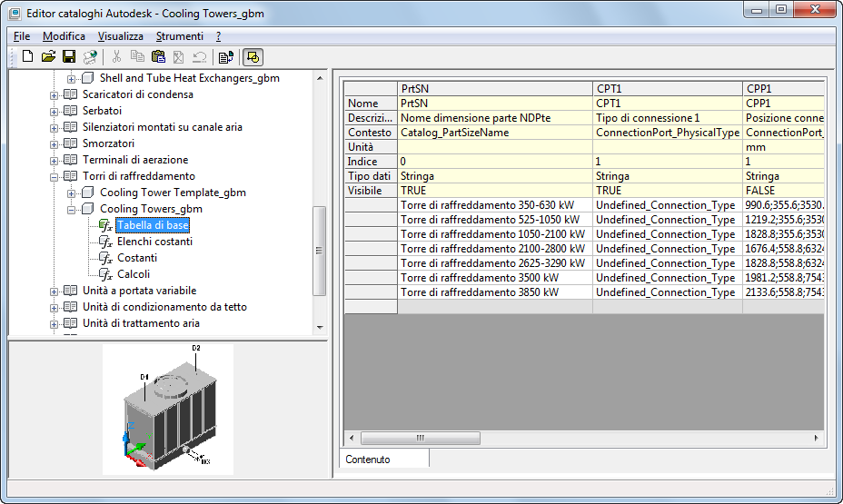The width and height of the screenshot is (843, 504).
Task: Click the application icon in title bar
Action: (15, 14)
